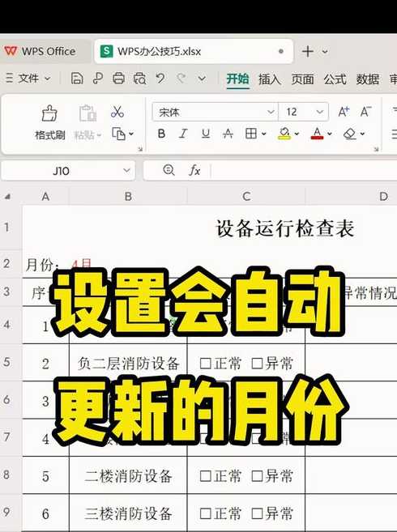Check 异常 box in row 二楼消防设备

tap(257, 476)
